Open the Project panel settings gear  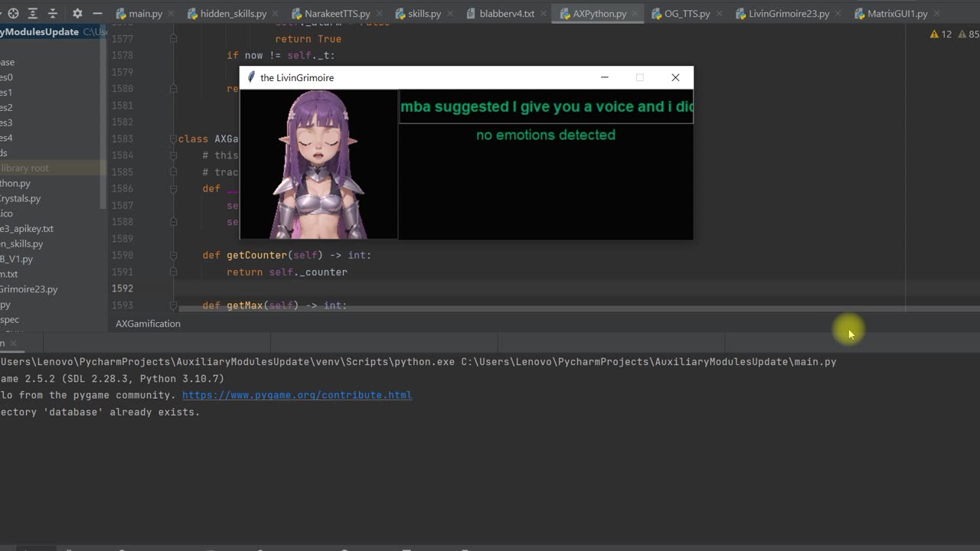tap(77, 14)
